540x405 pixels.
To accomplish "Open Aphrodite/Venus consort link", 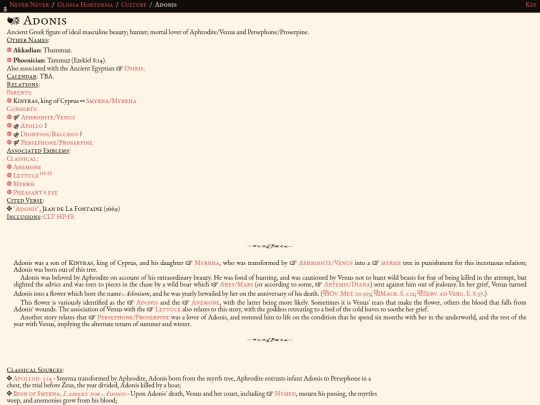I will (48, 117).
